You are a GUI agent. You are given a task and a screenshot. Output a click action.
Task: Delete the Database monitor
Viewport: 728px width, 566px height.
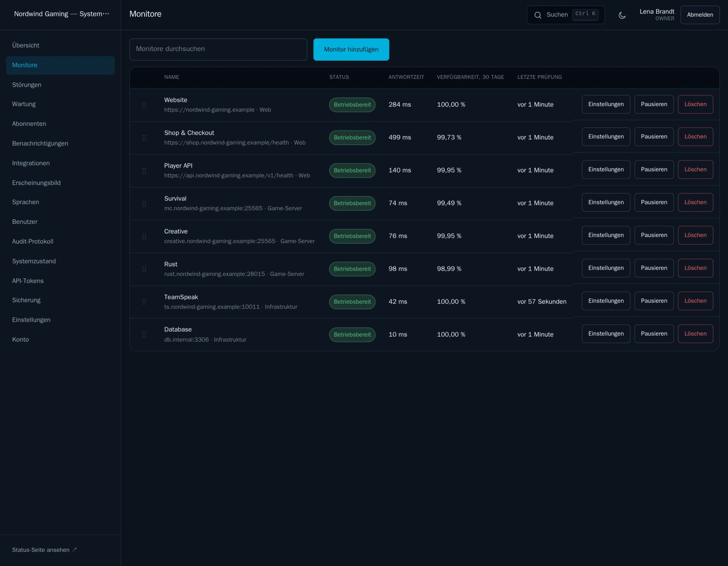(695, 334)
